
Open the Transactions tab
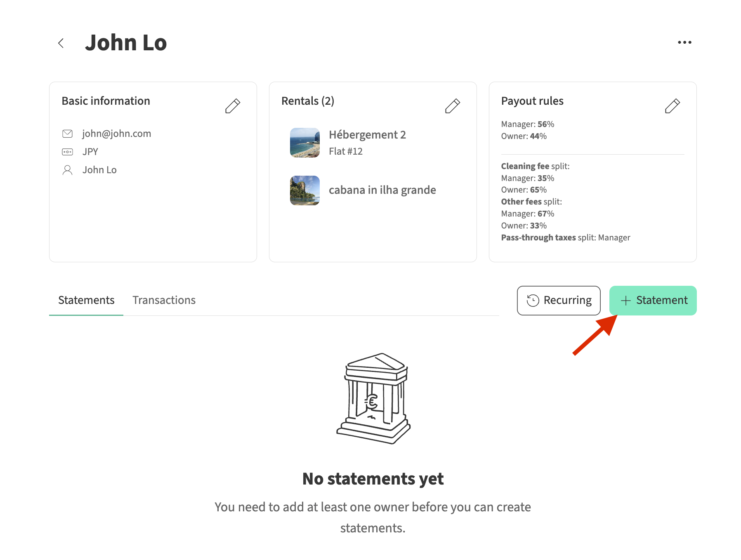[164, 300]
